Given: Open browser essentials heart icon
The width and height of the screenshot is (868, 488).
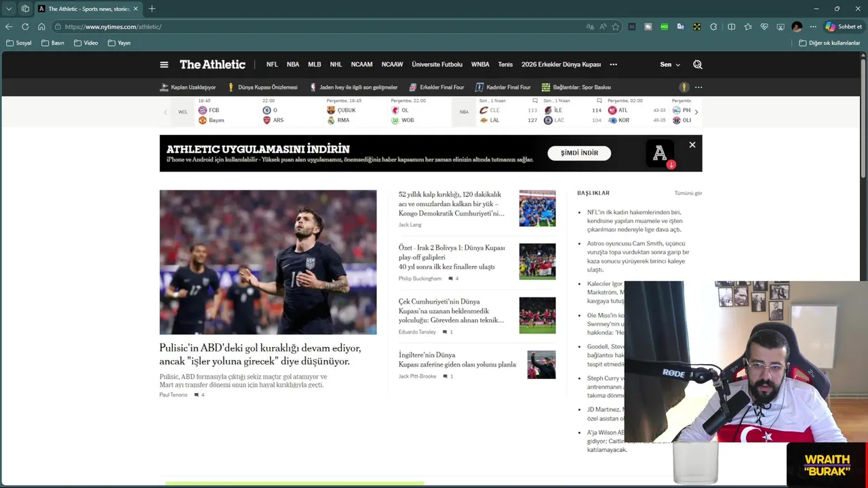Looking at the screenshot, I should (764, 26).
